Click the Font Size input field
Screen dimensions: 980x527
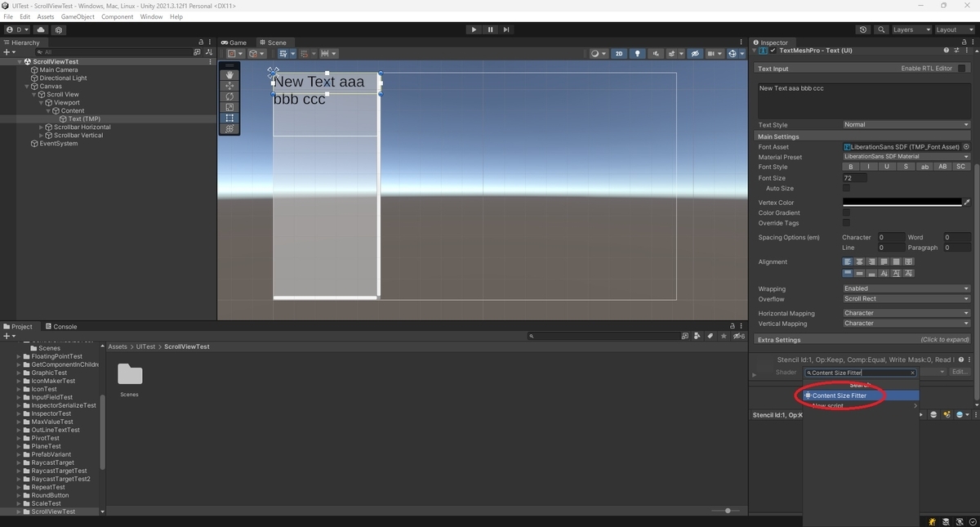tap(855, 177)
